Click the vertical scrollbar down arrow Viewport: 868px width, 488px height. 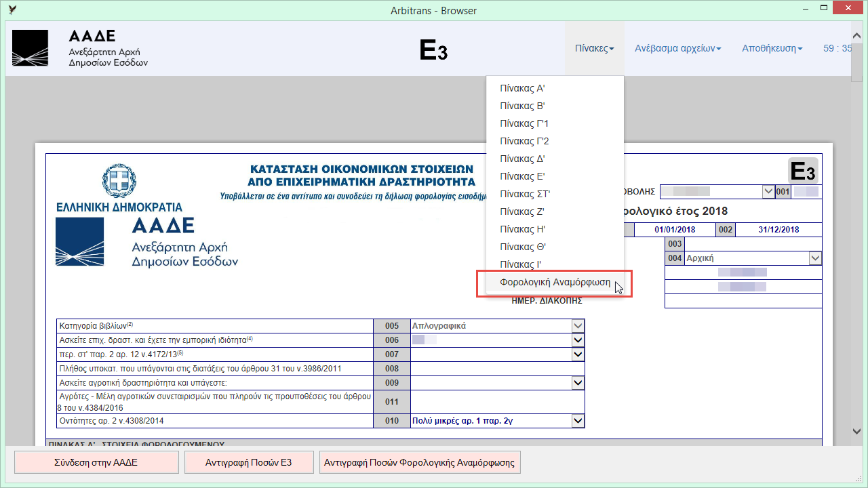(x=856, y=431)
